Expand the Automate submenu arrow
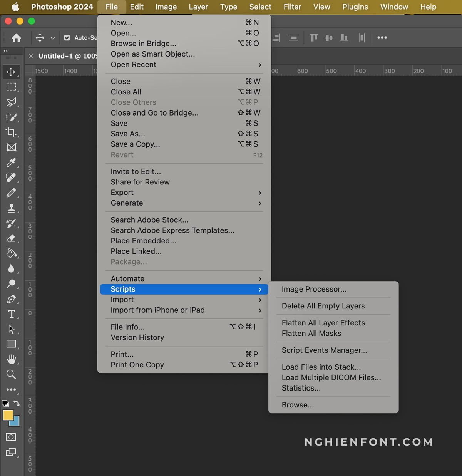 click(260, 279)
